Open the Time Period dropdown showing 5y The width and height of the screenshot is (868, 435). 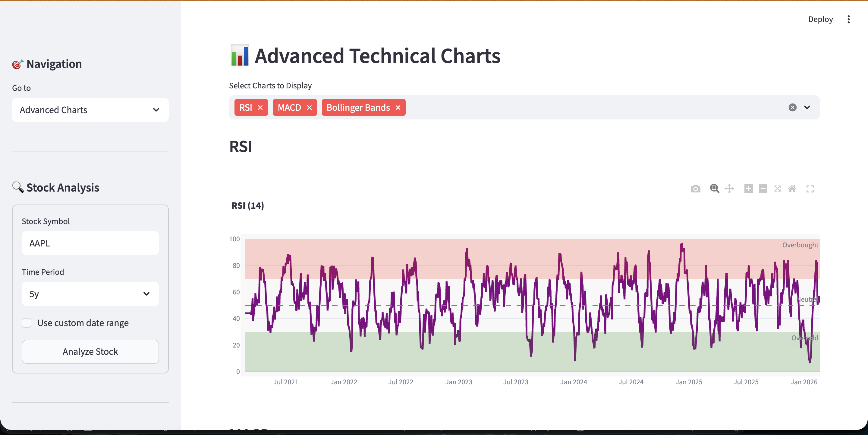[90, 294]
